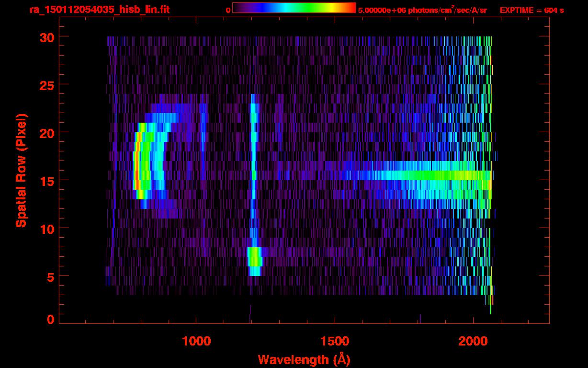Click the filename label ra_150112054035_hisb_lin.fit
The width and height of the screenshot is (588, 368).
click(99, 10)
